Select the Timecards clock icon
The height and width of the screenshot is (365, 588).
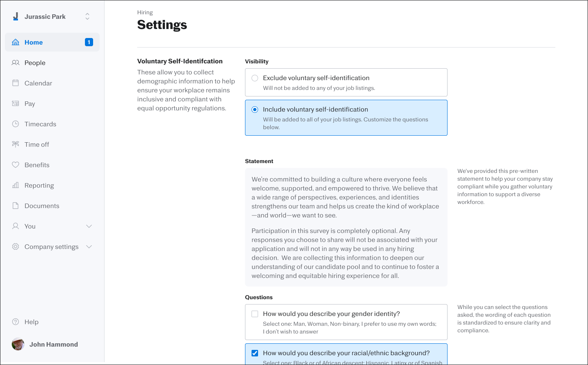click(x=16, y=124)
